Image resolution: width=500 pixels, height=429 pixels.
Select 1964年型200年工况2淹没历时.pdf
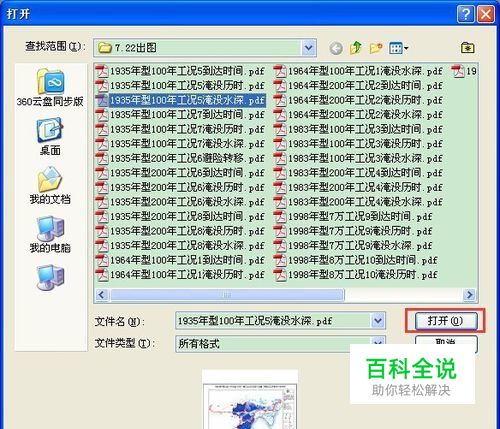pos(358,100)
